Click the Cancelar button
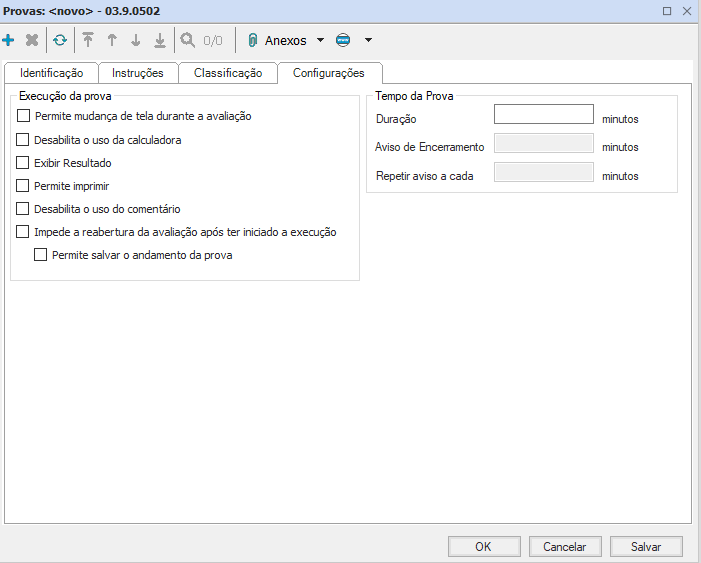 click(x=564, y=547)
